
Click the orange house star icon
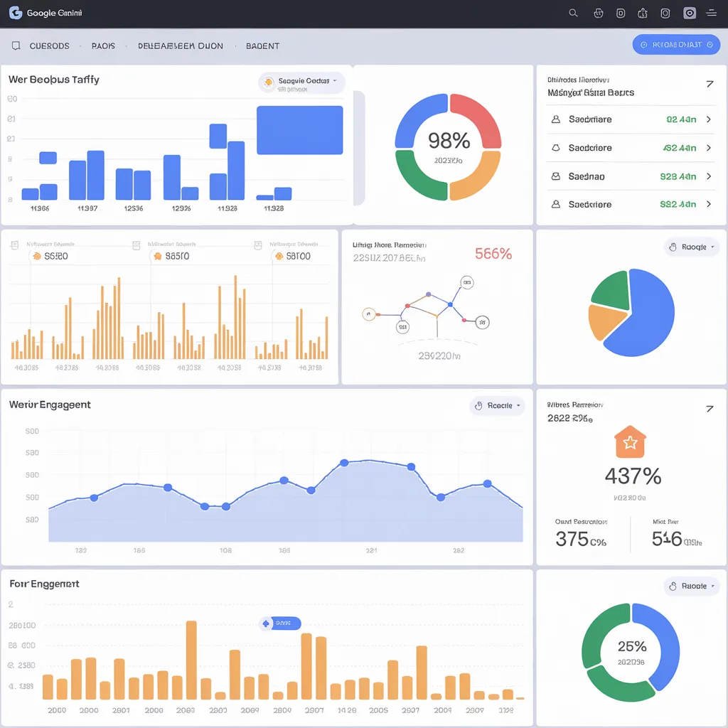coord(629,443)
